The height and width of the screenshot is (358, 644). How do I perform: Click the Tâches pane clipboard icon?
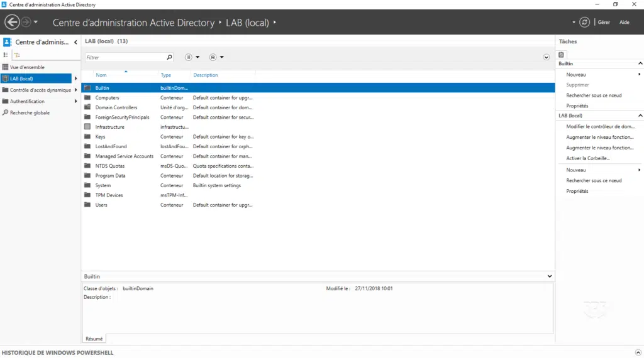tap(561, 55)
